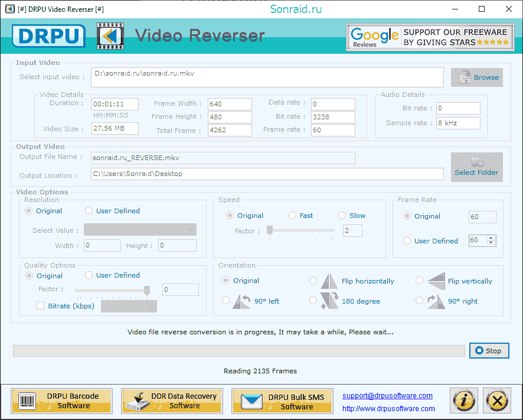Click the Bit rate field 3238
Image resolution: width=523 pixels, height=420 pixels.
333,117
